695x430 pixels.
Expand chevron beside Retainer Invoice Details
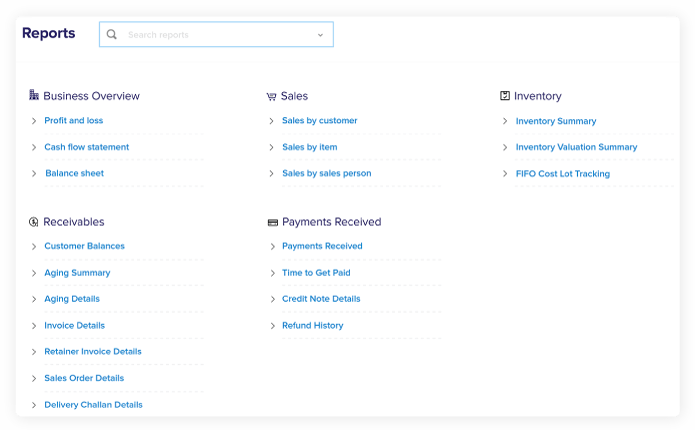[x=34, y=352]
